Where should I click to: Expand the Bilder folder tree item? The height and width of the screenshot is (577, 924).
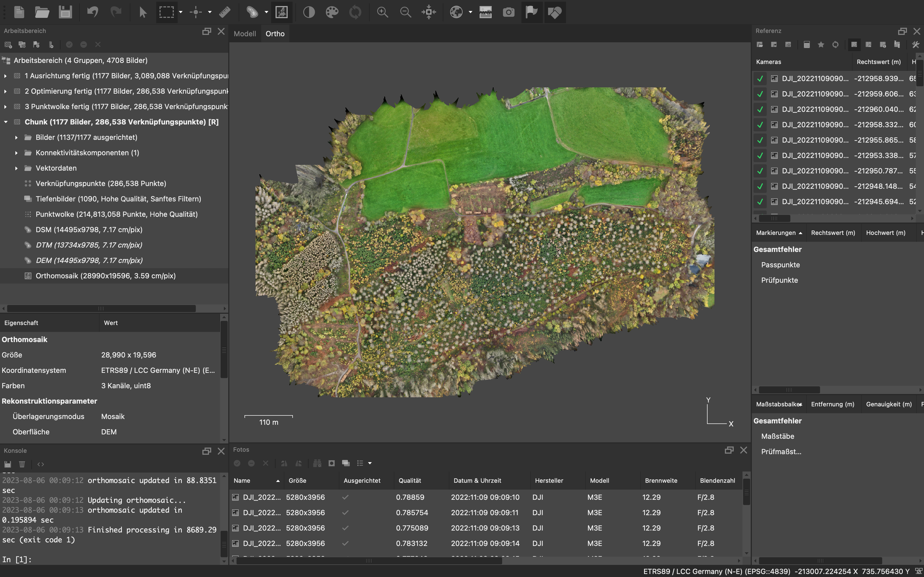pos(16,137)
